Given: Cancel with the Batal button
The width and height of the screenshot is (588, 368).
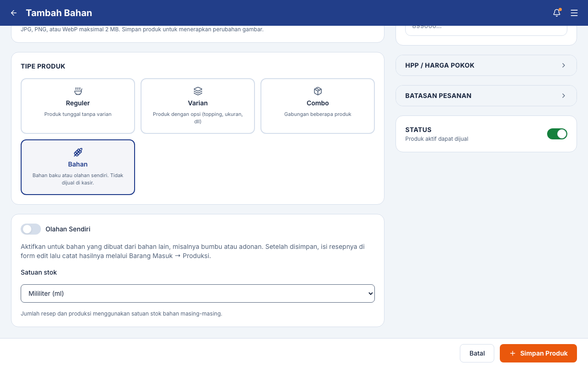Looking at the screenshot, I should click(x=477, y=353).
